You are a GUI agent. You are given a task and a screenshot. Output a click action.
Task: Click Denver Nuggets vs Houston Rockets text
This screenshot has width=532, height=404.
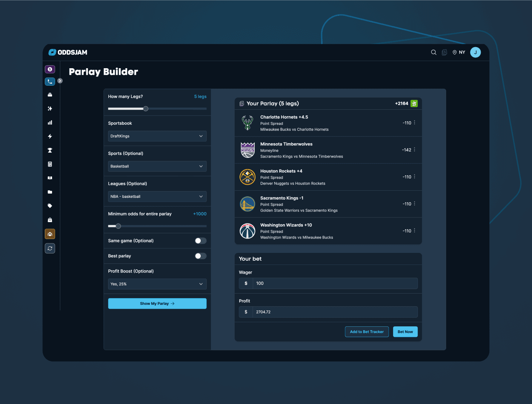(x=293, y=184)
